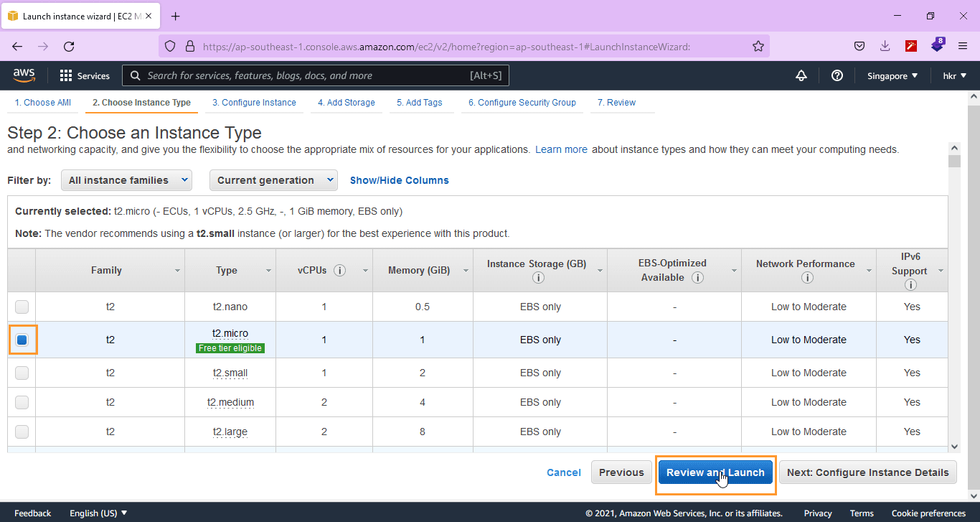Open the browser hamburger menu

[x=963, y=46]
